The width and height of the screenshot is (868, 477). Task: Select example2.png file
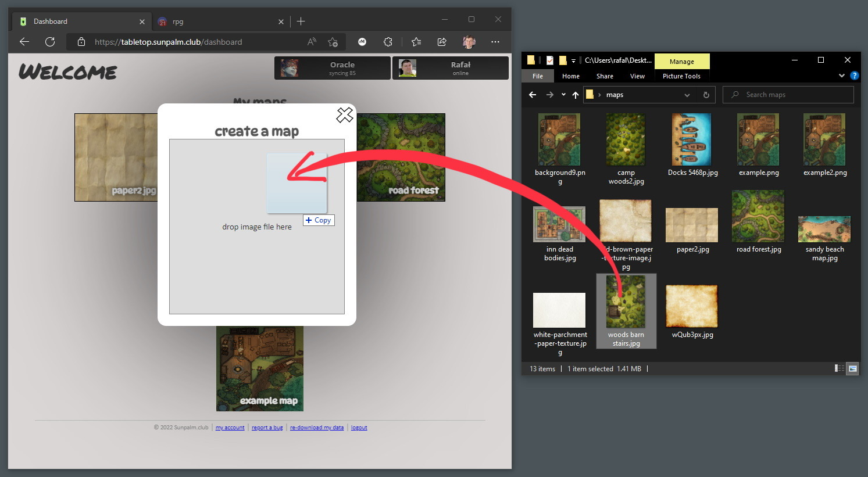[x=825, y=145]
